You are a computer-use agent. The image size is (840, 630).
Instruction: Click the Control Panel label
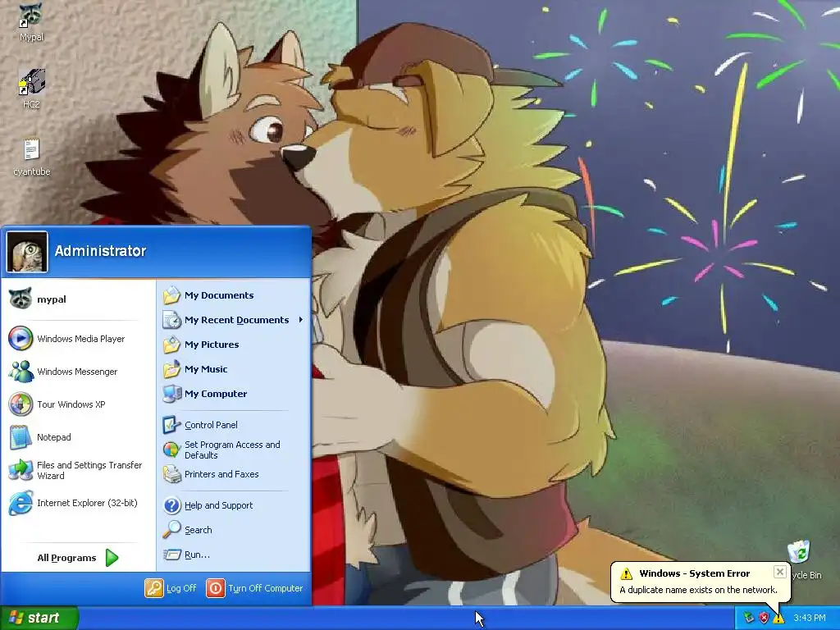click(x=211, y=425)
